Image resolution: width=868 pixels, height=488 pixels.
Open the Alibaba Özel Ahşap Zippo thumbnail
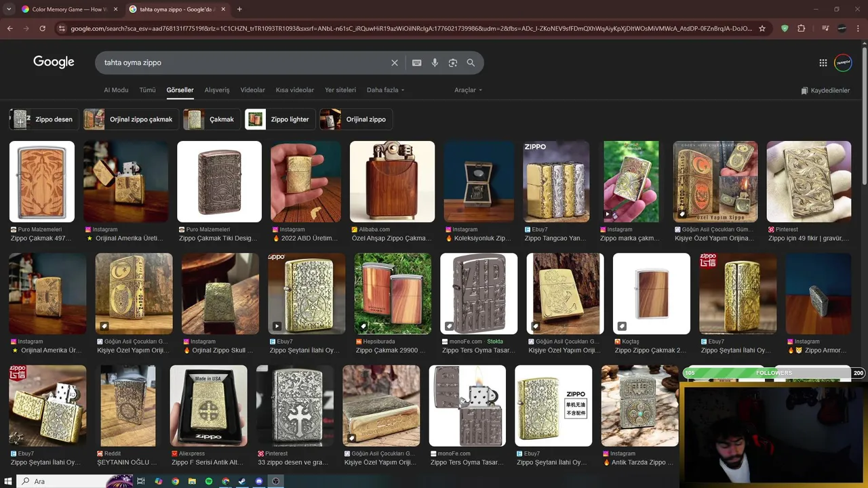[392, 182]
